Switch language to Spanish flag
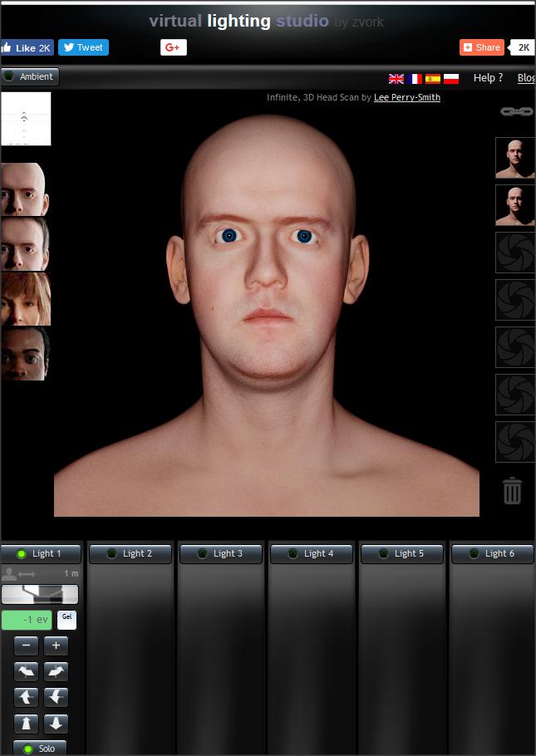Screen dimensions: 536x756 coord(433,79)
